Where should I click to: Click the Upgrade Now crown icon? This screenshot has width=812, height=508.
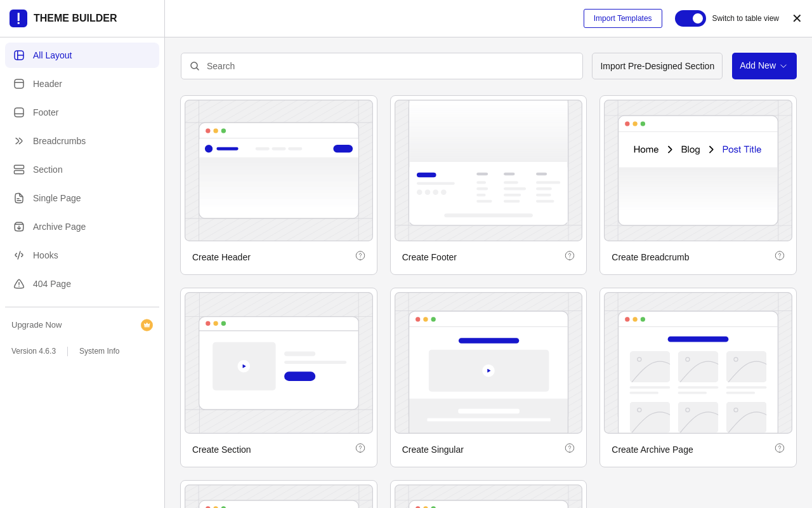click(147, 325)
